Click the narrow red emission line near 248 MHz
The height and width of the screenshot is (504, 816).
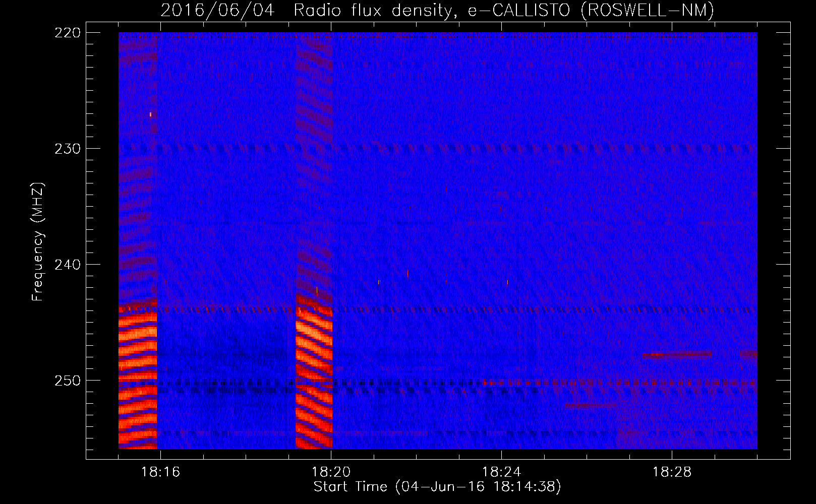pos(677,354)
